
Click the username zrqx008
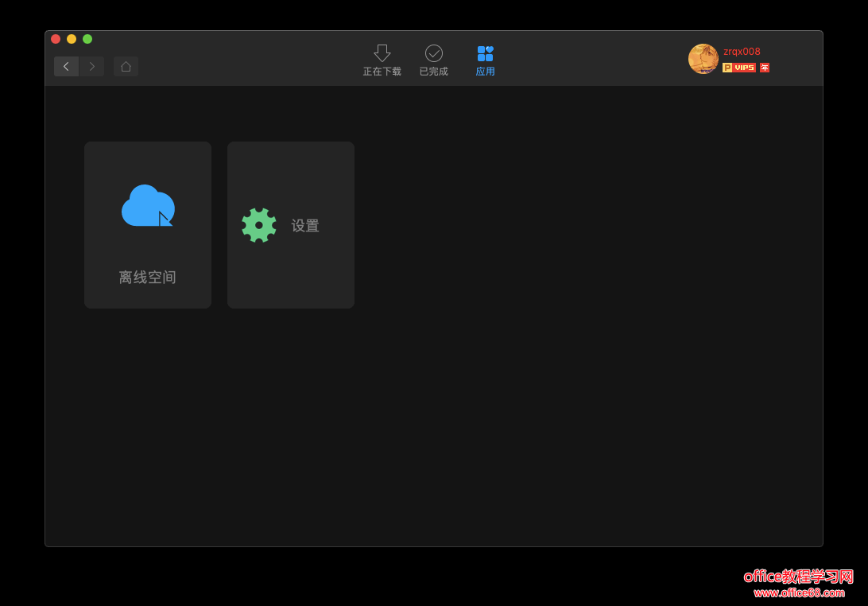click(742, 52)
